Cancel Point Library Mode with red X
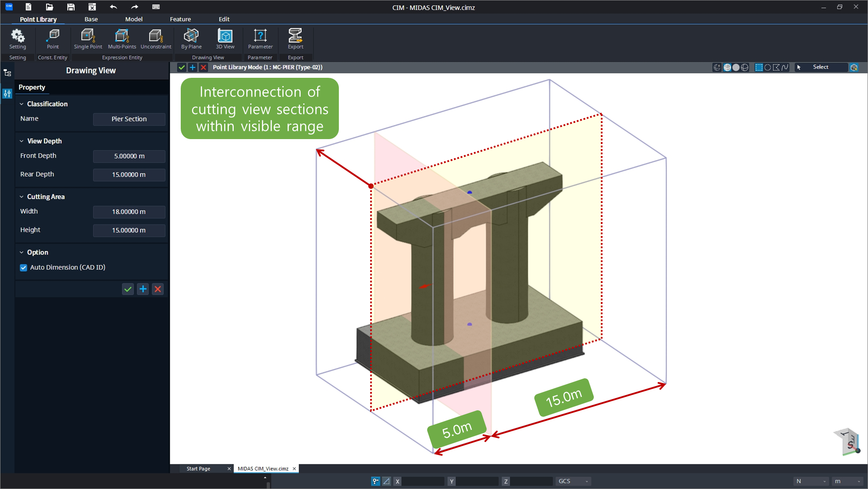 203,67
